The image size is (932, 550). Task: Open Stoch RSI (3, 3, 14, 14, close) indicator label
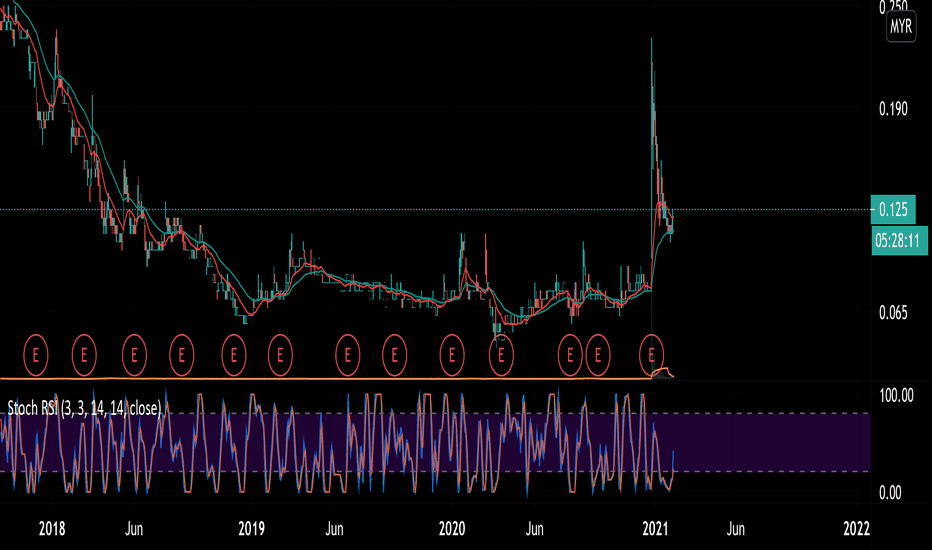(x=84, y=408)
